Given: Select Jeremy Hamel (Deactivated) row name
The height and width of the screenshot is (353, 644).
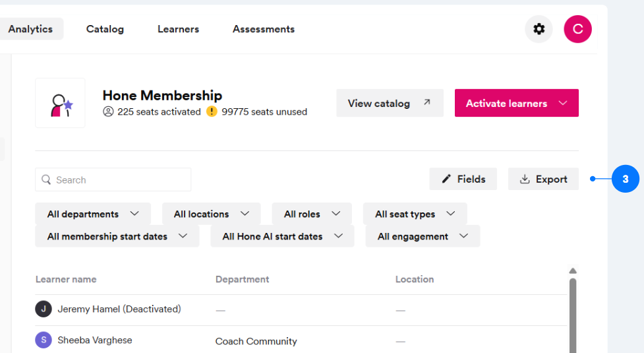Looking at the screenshot, I should pyautogui.click(x=119, y=309).
